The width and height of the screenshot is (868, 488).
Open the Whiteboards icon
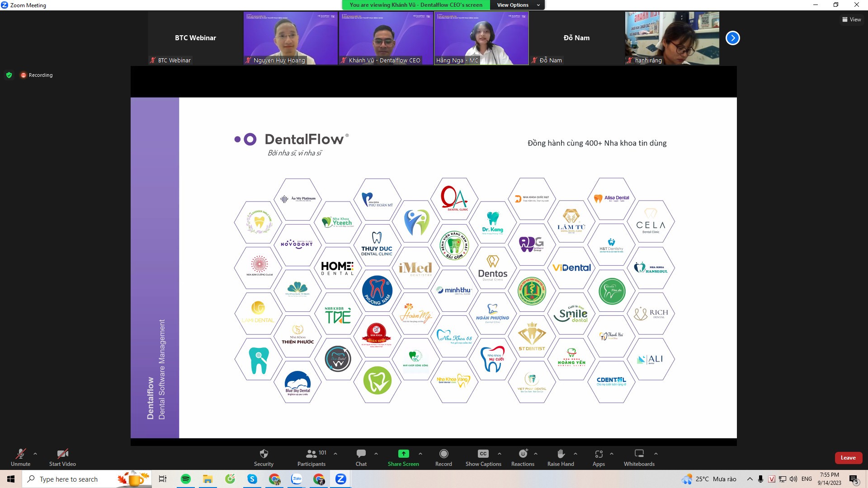coord(639,454)
